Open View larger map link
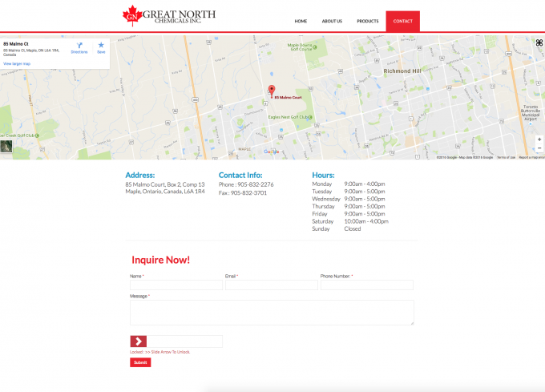The width and height of the screenshot is (545, 392). tap(17, 63)
